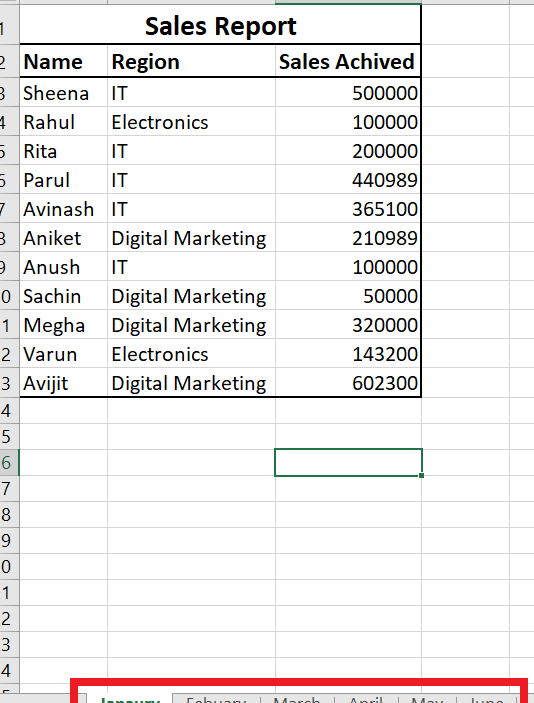Click Megha's Digital Marketing region cell
The width and height of the screenshot is (534, 703).
pos(191,325)
